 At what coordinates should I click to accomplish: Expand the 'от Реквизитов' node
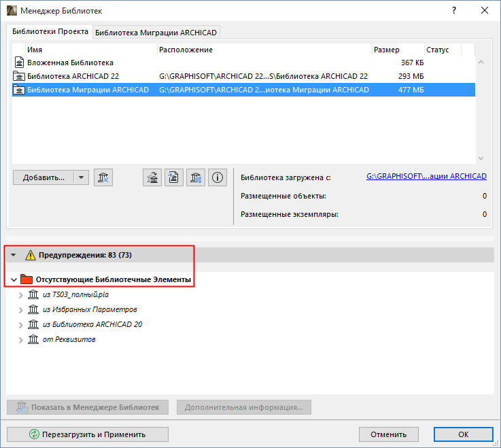pos(21,340)
